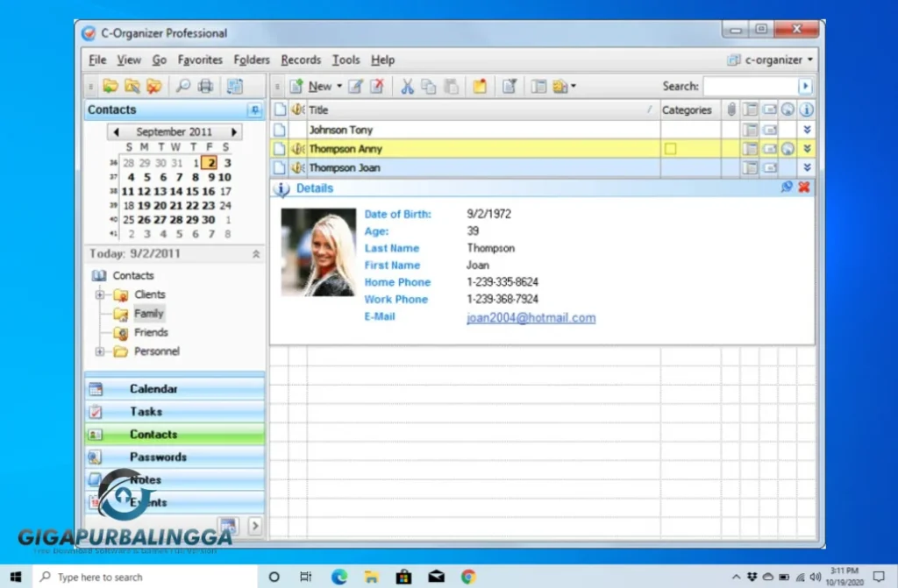Print contacts using the printer icon

206,86
